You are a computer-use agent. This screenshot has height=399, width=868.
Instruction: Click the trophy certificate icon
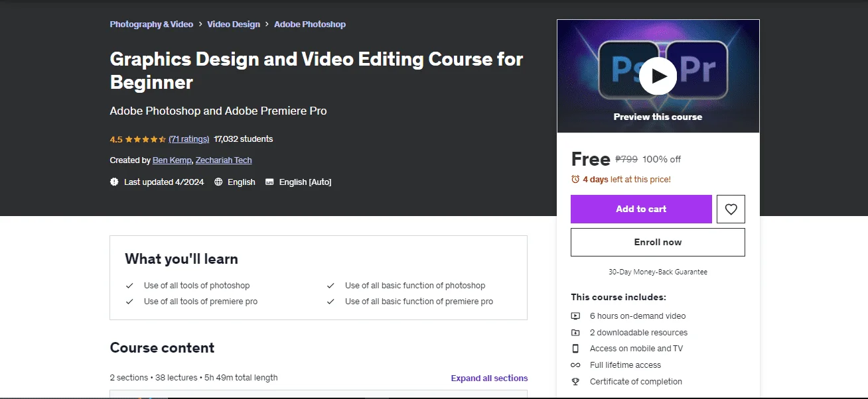click(x=575, y=382)
